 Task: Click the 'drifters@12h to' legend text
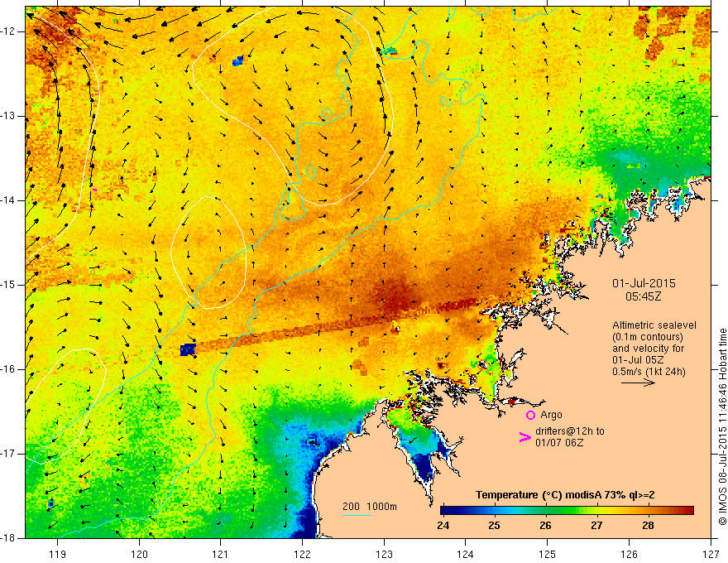point(570,431)
